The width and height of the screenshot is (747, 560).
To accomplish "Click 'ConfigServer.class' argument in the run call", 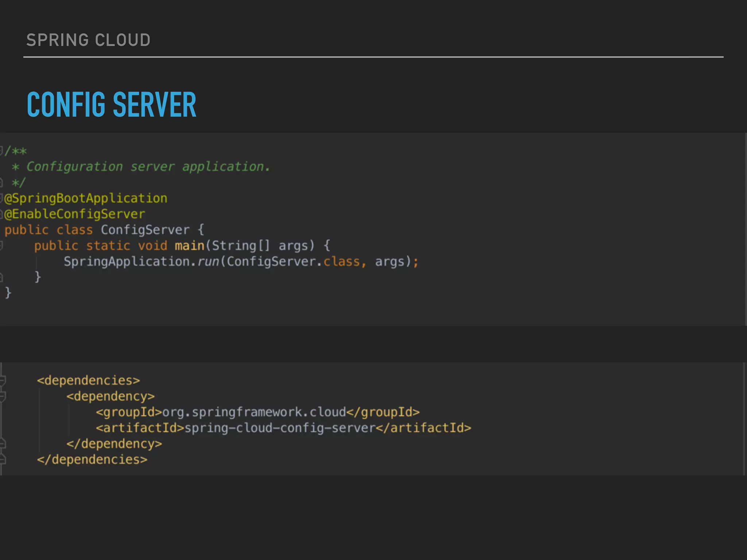I will click(x=293, y=262).
